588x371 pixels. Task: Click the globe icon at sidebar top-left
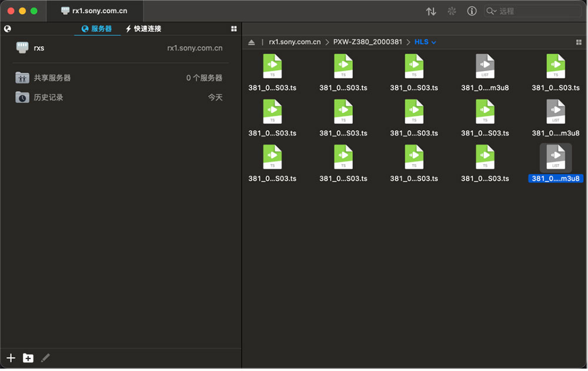pyautogui.click(x=8, y=29)
